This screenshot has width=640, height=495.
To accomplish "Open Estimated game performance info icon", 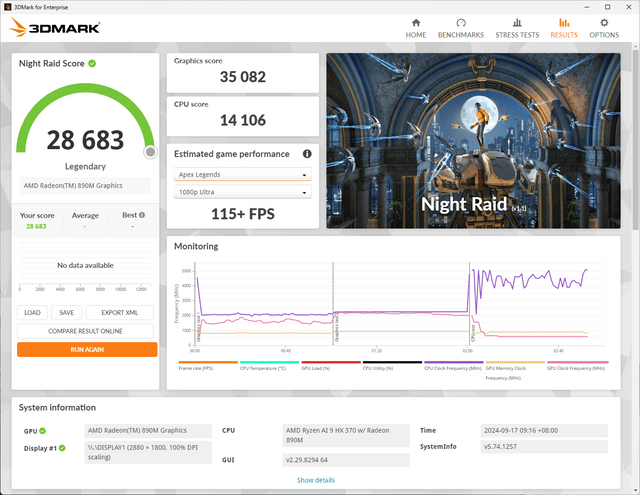I will 307,154.
